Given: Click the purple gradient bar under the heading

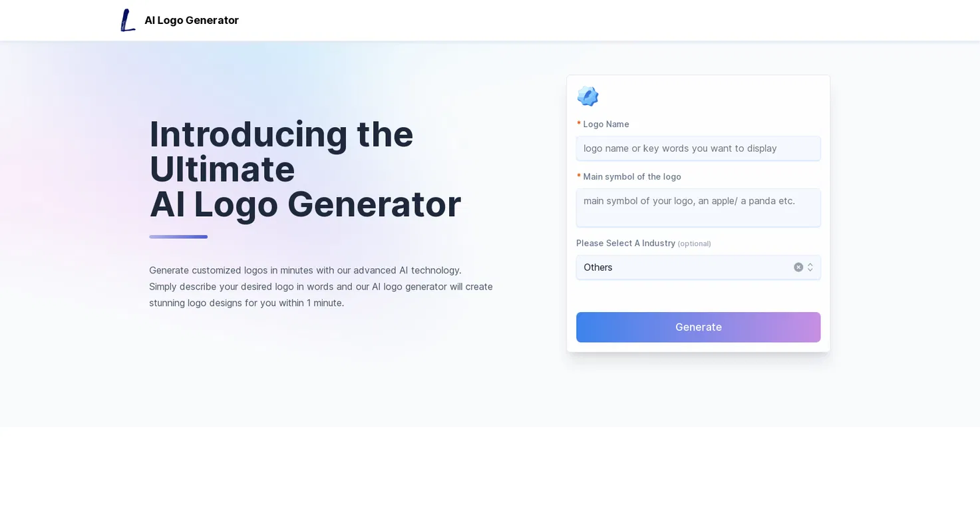Looking at the screenshot, I should tap(178, 237).
